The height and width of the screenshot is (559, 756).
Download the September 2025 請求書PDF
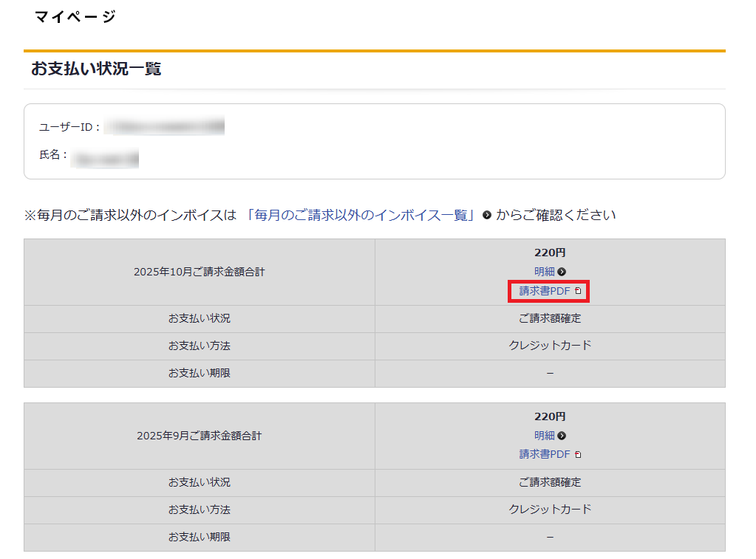[x=545, y=454]
